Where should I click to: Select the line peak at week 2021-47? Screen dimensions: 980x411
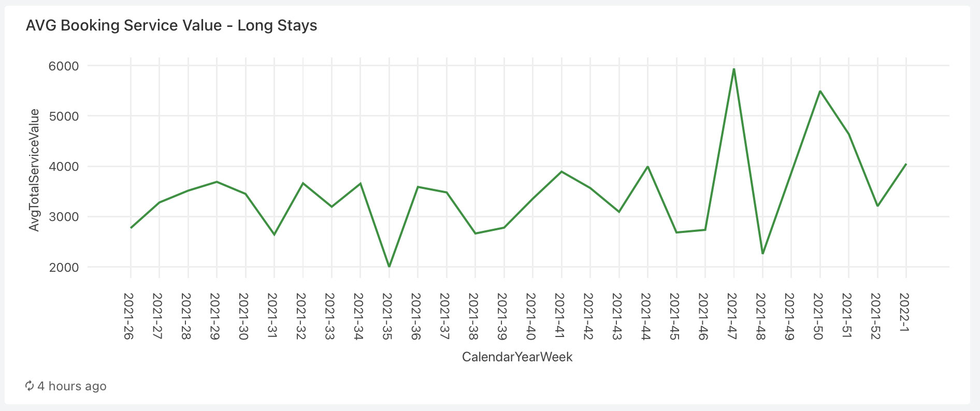(734, 69)
